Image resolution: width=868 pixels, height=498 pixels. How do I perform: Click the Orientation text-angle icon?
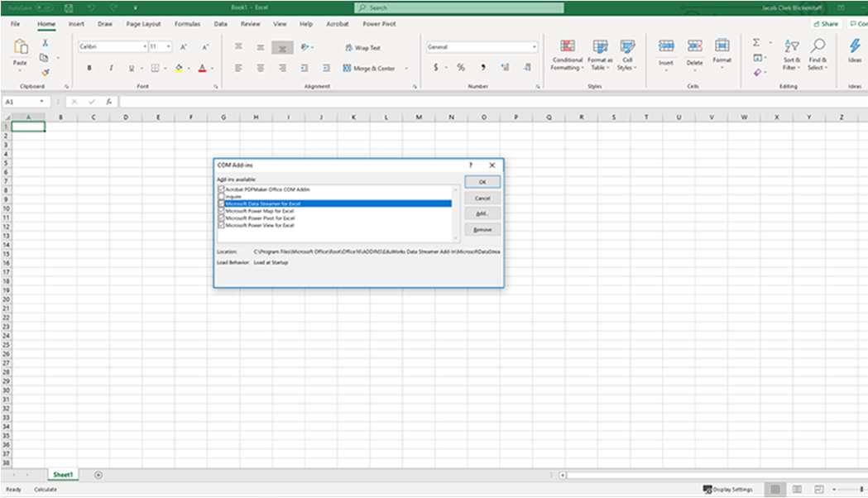(305, 47)
